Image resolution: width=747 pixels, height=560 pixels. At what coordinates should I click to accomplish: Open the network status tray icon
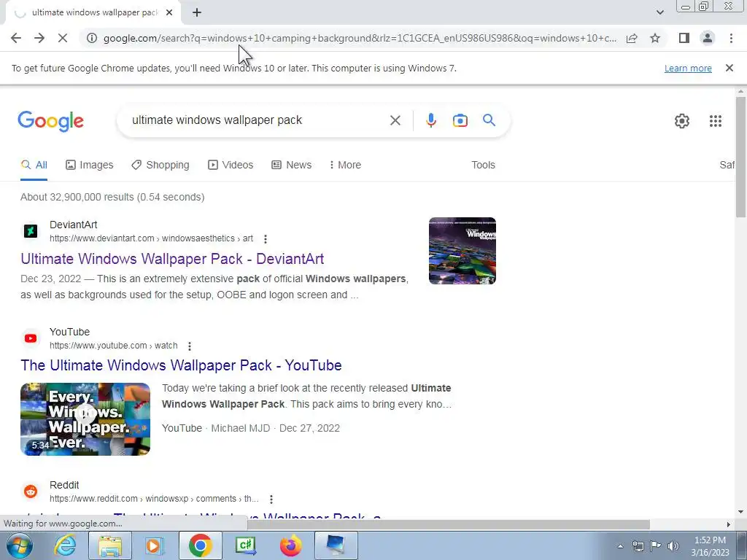pyautogui.click(x=638, y=546)
